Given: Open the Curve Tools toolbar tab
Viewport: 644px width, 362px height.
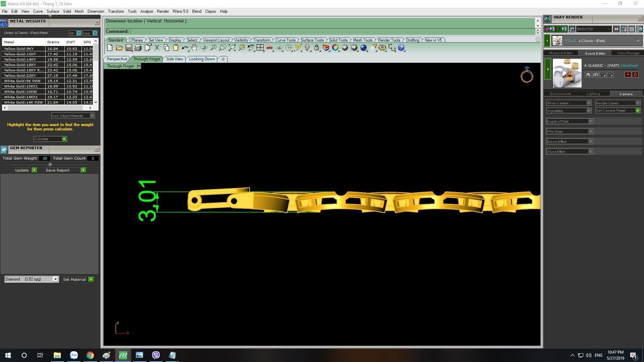Looking at the screenshot, I should 285,40.
